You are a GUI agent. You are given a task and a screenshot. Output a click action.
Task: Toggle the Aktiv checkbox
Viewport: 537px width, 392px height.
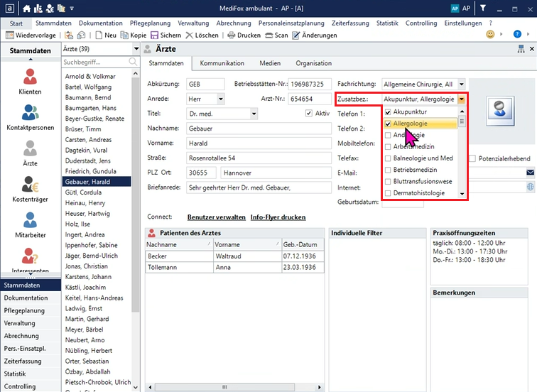point(309,114)
